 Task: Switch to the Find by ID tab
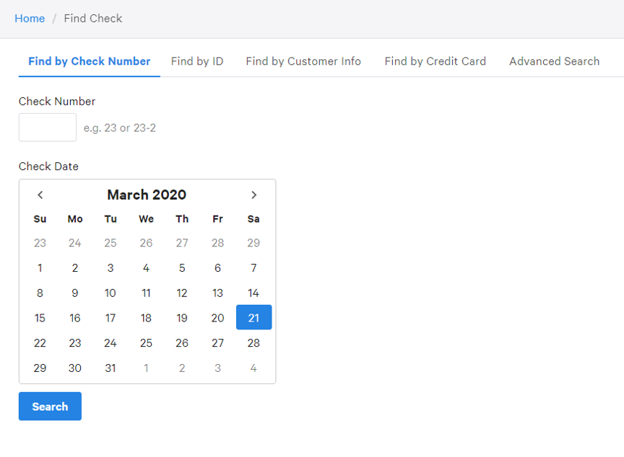tap(197, 61)
